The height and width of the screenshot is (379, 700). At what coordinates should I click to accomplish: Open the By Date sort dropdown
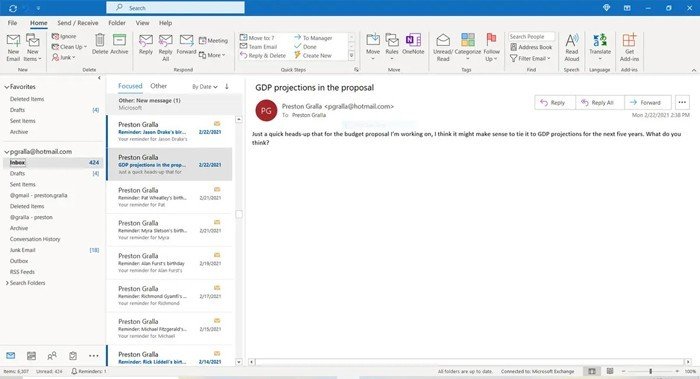coord(205,87)
